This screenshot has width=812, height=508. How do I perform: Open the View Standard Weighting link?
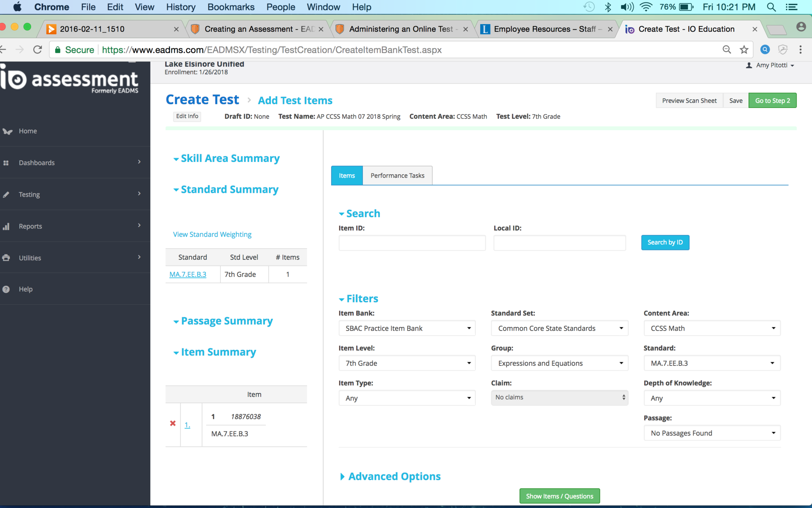tap(212, 235)
